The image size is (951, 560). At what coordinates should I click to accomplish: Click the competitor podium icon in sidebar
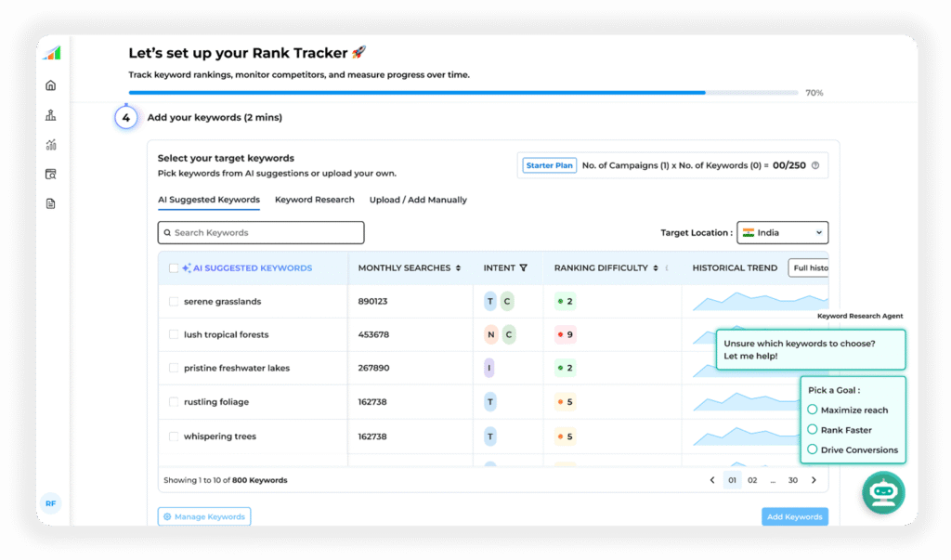click(x=51, y=115)
